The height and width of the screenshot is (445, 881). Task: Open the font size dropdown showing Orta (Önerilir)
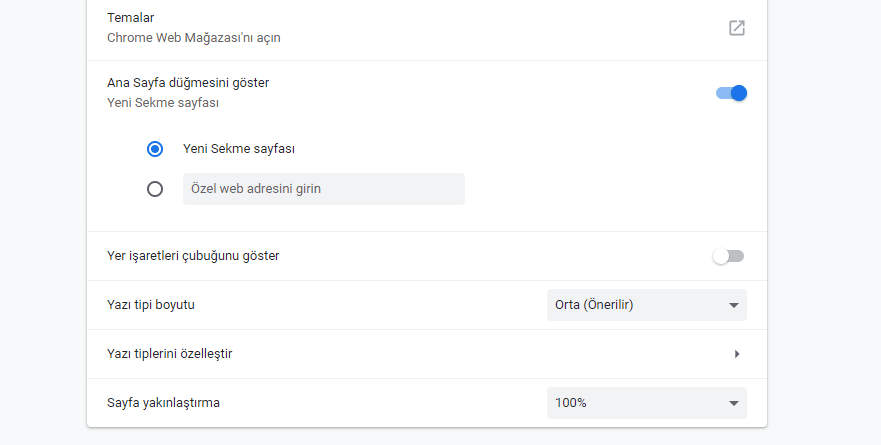645,305
